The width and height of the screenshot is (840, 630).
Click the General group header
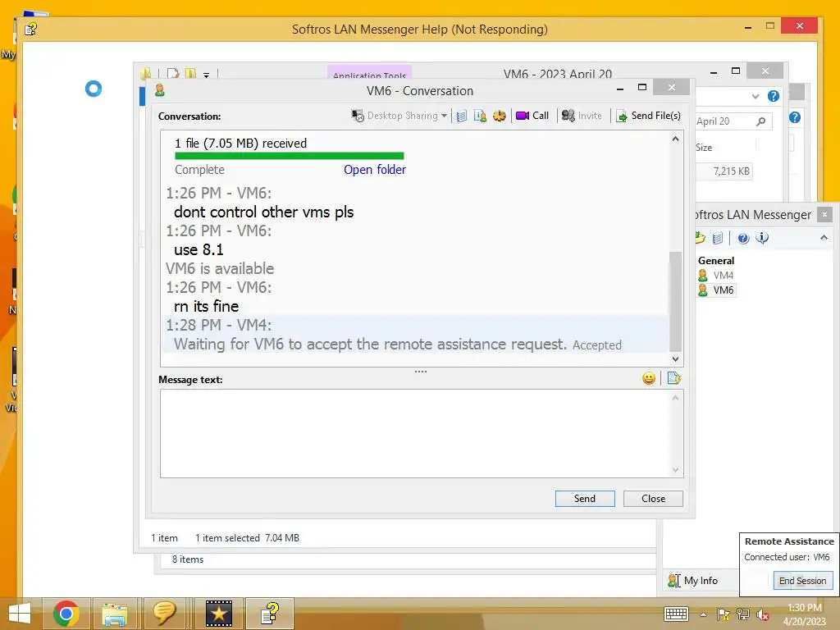coord(716,261)
